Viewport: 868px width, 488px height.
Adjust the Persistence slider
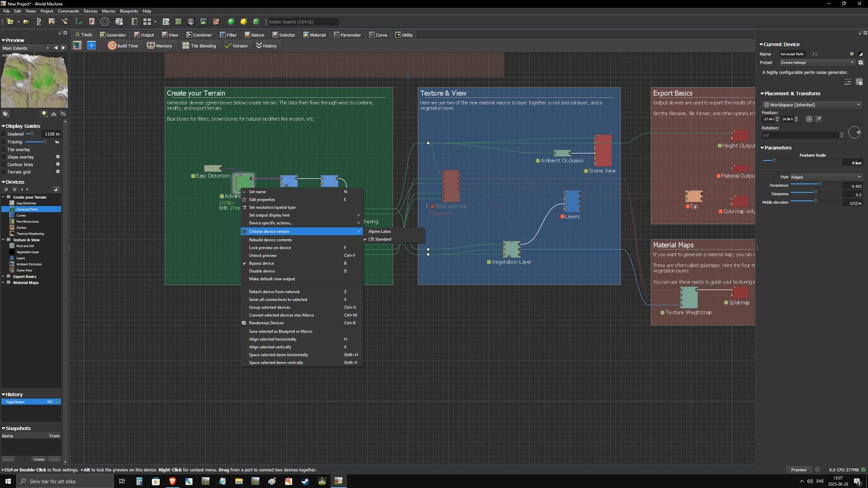[x=820, y=184]
